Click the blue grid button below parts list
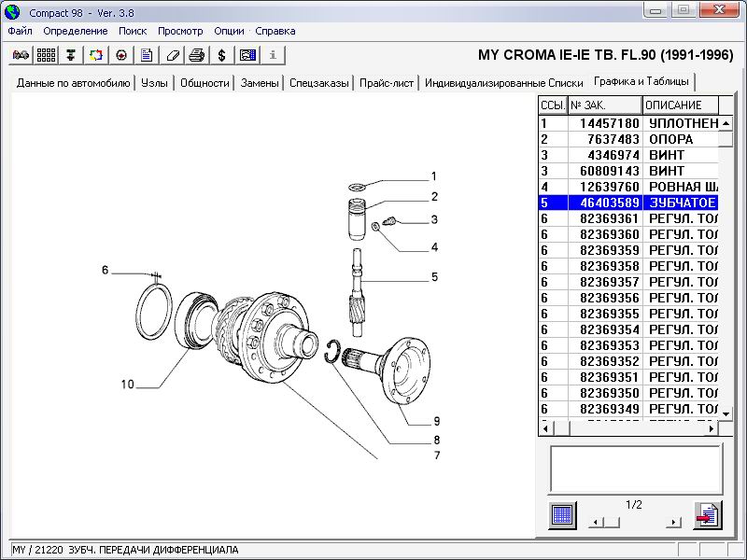 [562, 515]
